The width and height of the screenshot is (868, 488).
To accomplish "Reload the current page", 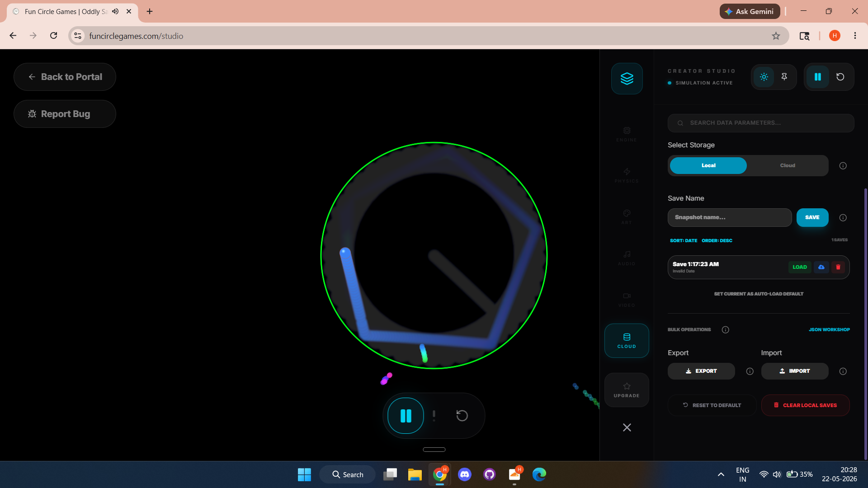I will (x=53, y=36).
